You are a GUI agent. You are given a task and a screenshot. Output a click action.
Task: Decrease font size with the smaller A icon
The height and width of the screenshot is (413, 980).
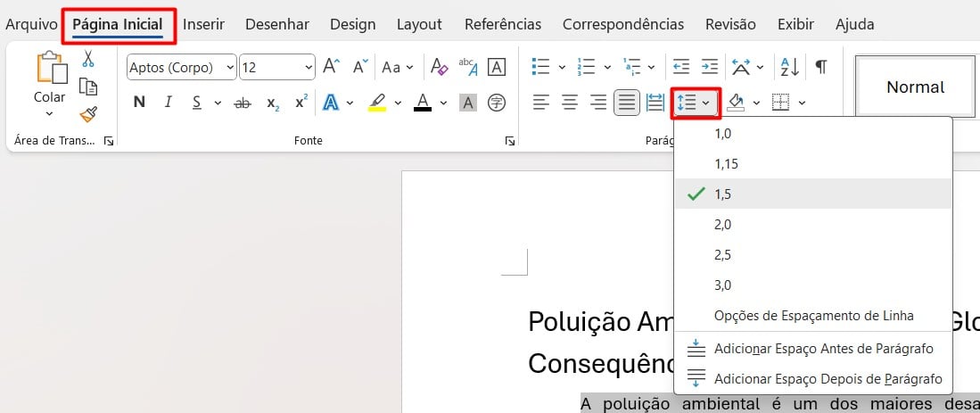pos(360,67)
